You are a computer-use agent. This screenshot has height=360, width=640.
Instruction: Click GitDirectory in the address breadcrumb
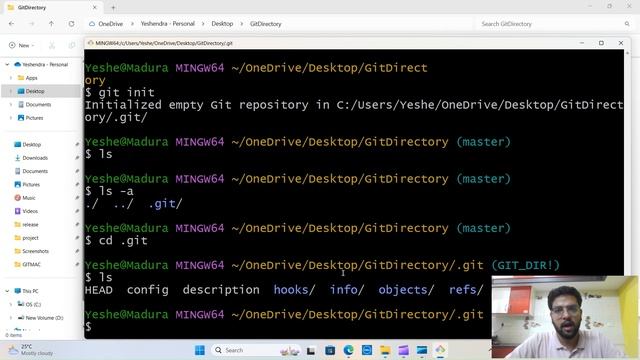[266, 24]
